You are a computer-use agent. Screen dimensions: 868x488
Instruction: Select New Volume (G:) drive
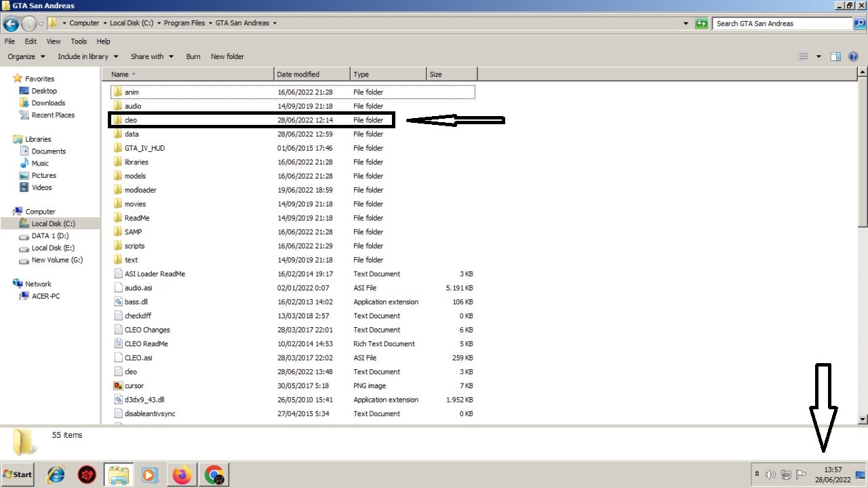point(57,260)
